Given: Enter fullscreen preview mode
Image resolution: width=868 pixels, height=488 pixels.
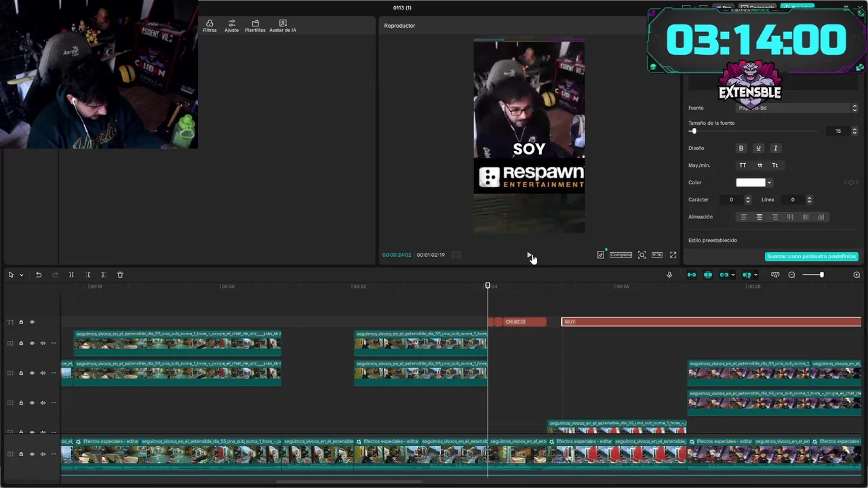Looking at the screenshot, I should click(x=673, y=255).
